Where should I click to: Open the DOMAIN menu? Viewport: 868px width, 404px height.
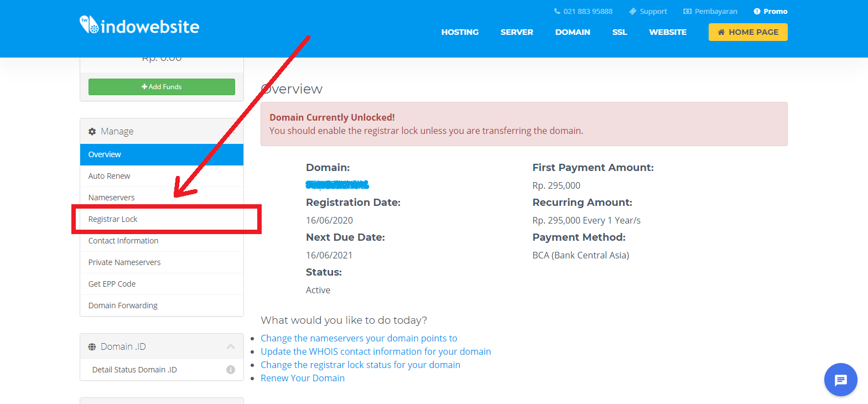[573, 32]
